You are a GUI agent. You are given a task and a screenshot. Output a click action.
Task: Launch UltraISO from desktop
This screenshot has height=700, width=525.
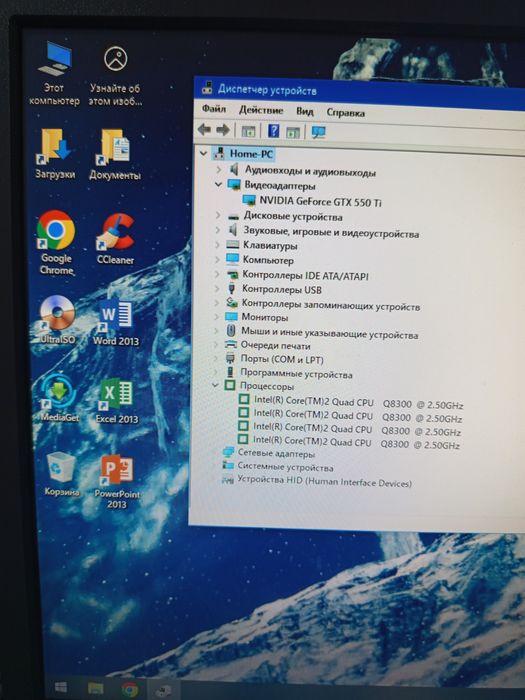pos(57,320)
